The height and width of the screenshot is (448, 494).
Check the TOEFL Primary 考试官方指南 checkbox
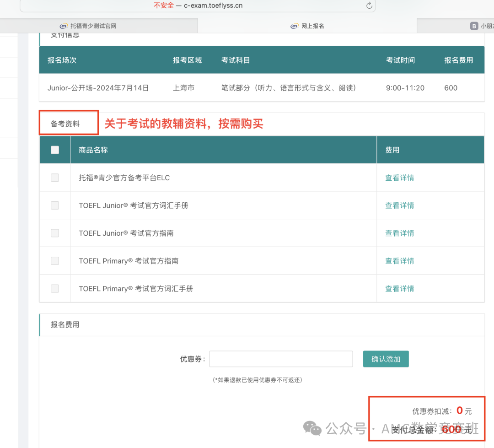click(55, 261)
